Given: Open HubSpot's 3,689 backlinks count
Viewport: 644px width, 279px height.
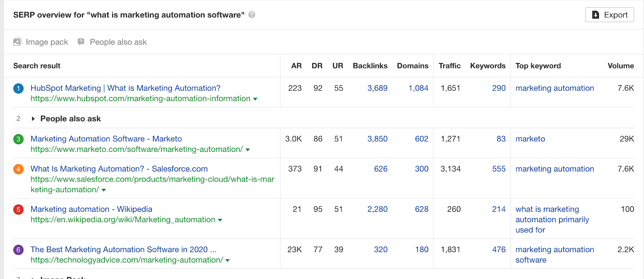Looking at the screenshot, I should (377, 88).
